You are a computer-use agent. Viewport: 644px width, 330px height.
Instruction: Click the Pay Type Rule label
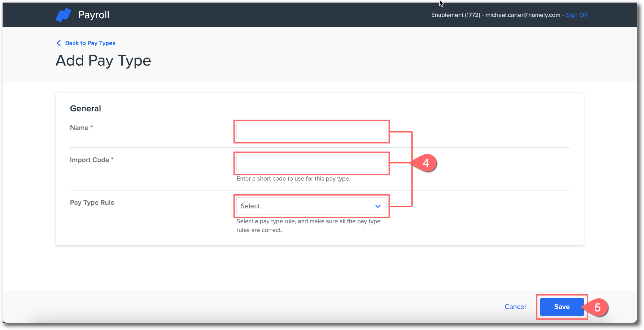tap(92, 203)
